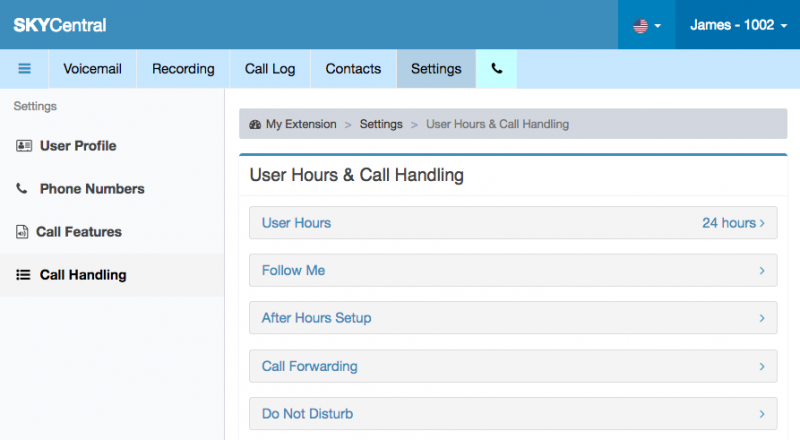
Task: Select the Settings tab
Action: tap(436, 68)
